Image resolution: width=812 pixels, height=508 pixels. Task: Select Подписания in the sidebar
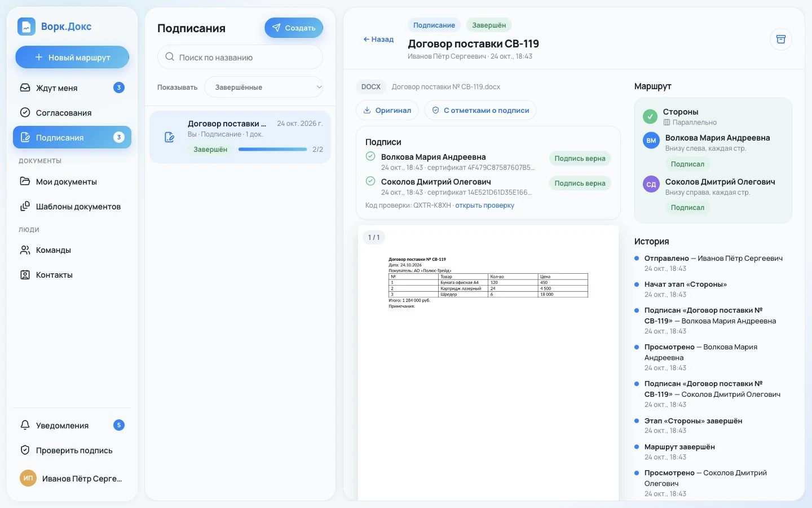coord(72,137)
